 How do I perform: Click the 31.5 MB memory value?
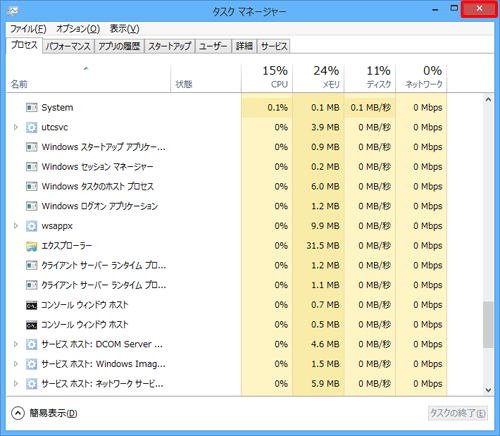coord(323,246)
